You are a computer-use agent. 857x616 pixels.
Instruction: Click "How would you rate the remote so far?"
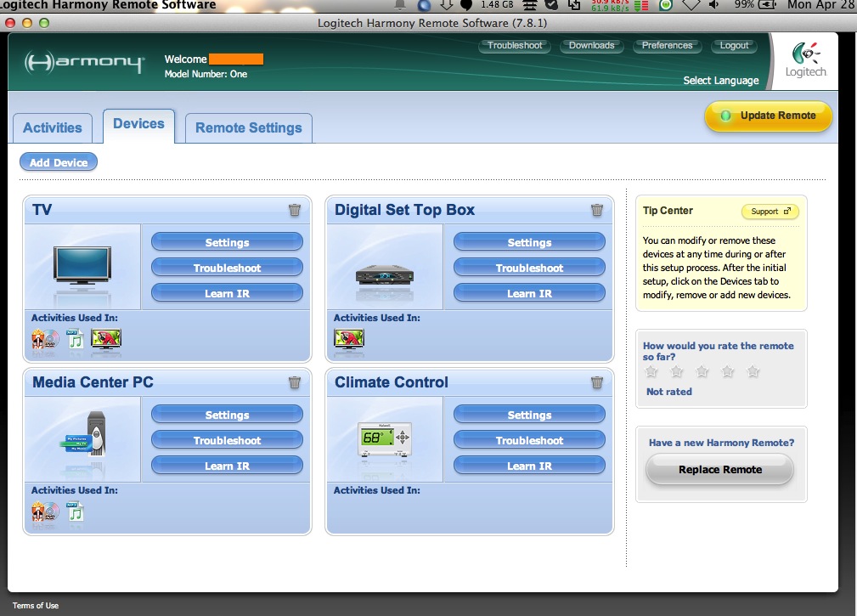[719, 351]
